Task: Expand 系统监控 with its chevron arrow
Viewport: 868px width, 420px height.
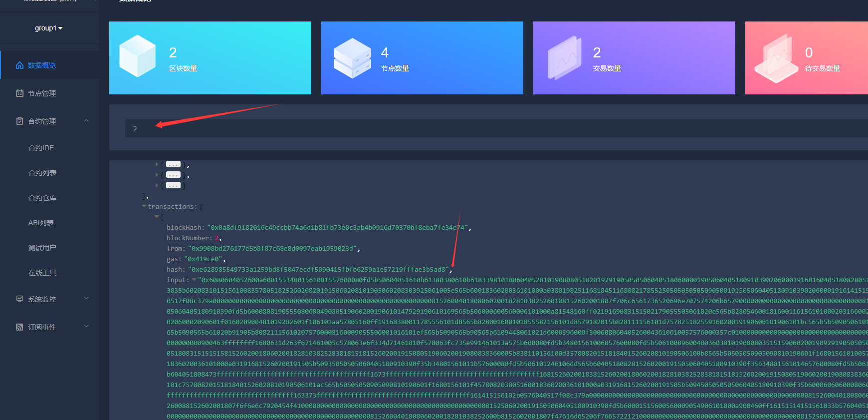Action: pyautogui.click(x=86, y=299)
